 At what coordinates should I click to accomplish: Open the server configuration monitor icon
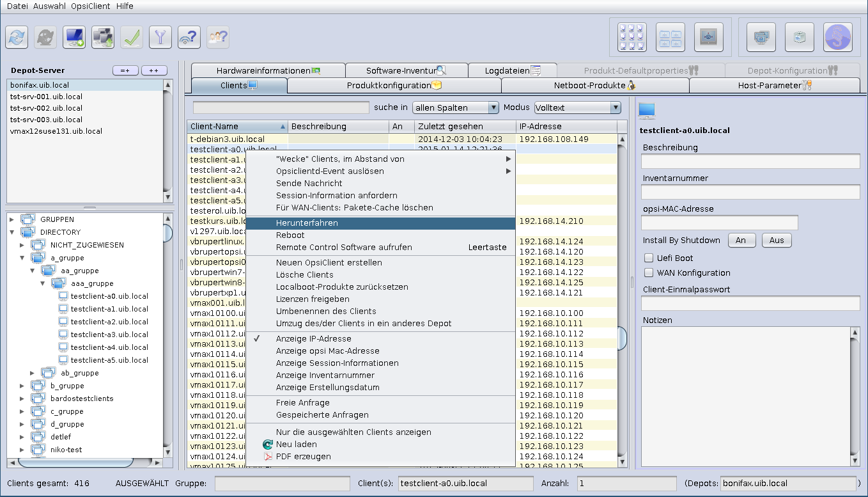[709, 37]
